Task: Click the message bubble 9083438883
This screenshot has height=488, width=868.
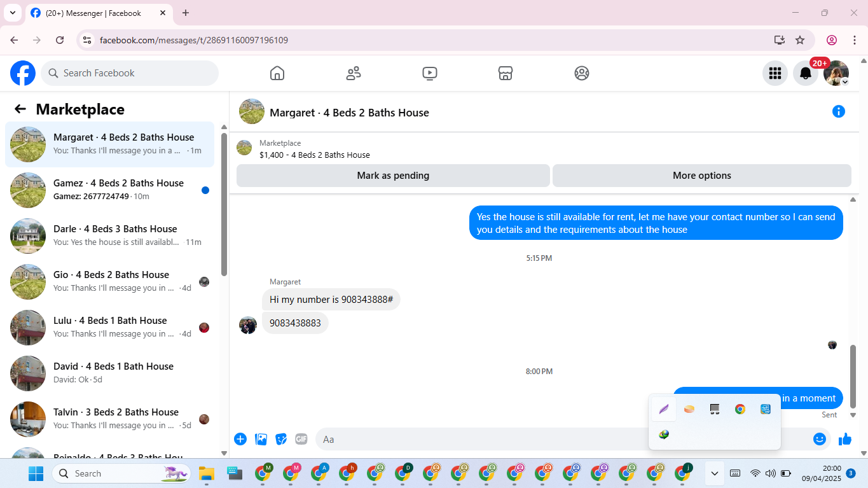Action: coord(295,323)
